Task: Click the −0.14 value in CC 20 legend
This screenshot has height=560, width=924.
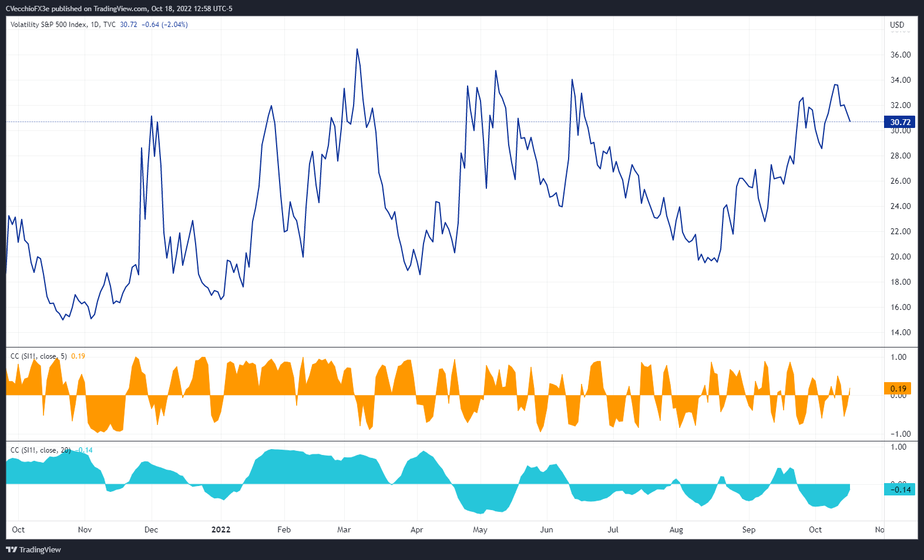Action: 85,450
